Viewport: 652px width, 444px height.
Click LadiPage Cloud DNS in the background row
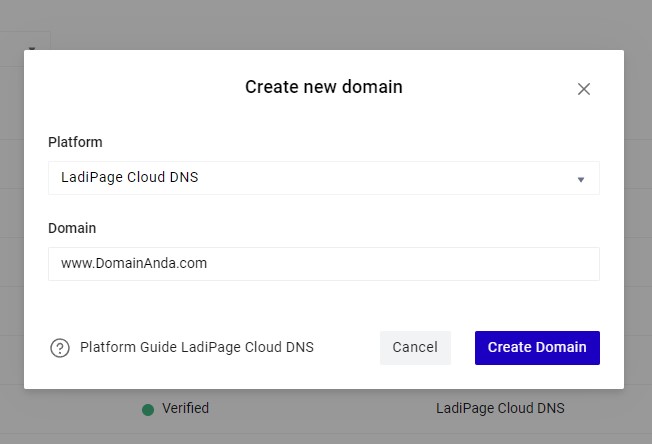500,408
